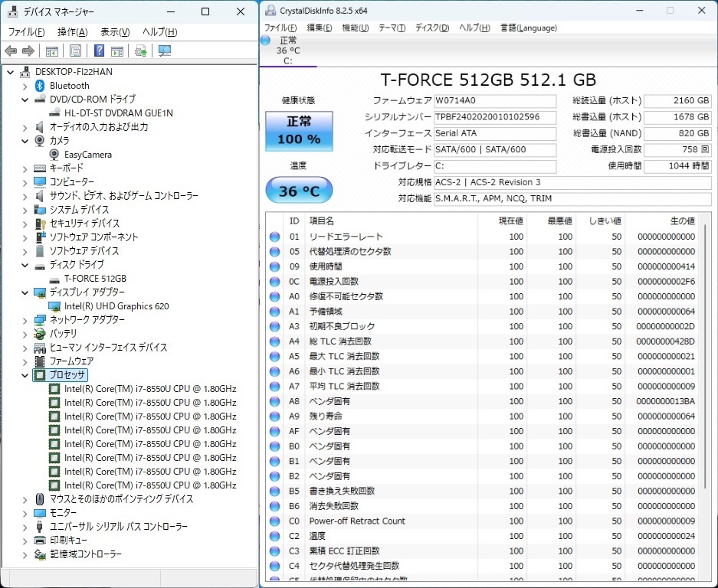This screenshot has height=588, width=718.
Task: Click the keyboard category icon (キーボード)
Action: [40, 168]
